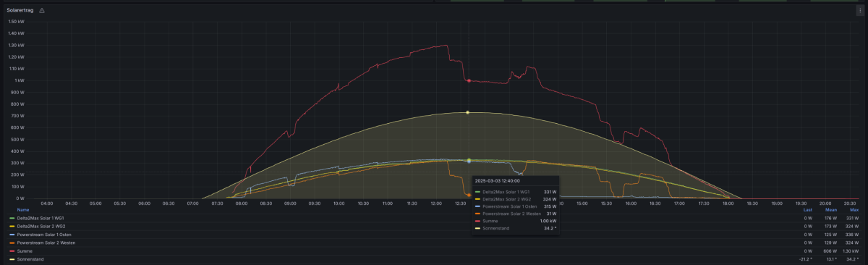Click the Powerstream Solar 1 Osten max 336 W
The height and width of the screenshot is (265, 868).
tap(852, 235)
